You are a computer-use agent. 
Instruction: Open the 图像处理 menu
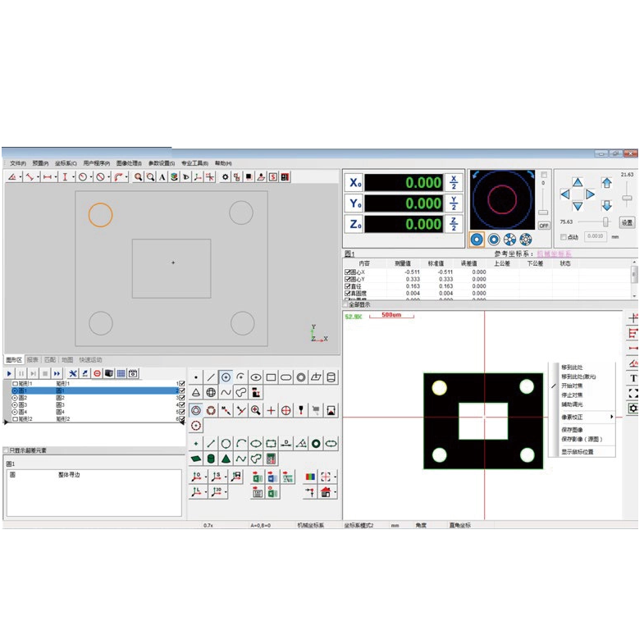tap(129, 163)
